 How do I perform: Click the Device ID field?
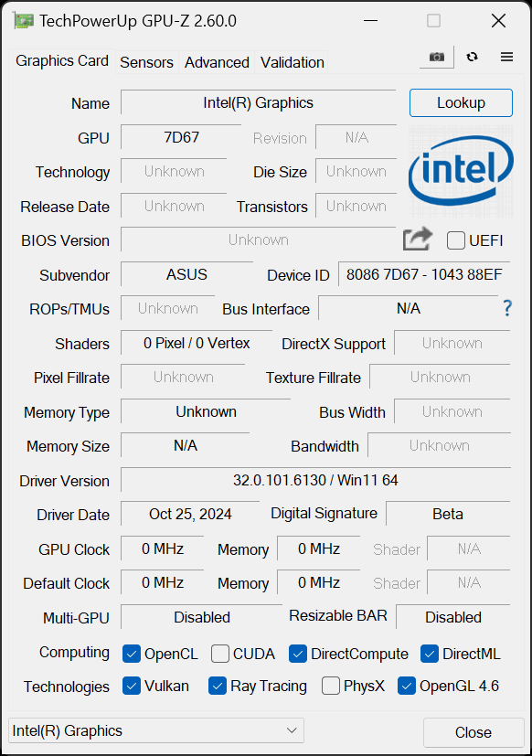424,274
